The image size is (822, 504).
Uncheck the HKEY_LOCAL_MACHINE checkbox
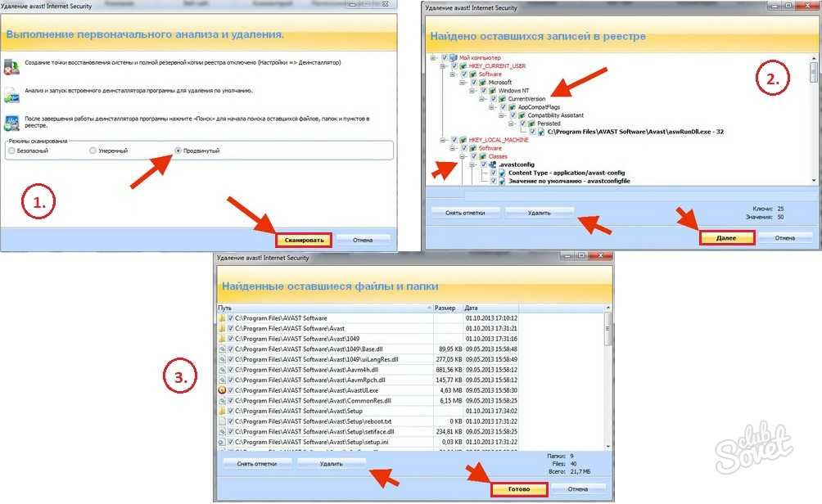pos(453,140)
